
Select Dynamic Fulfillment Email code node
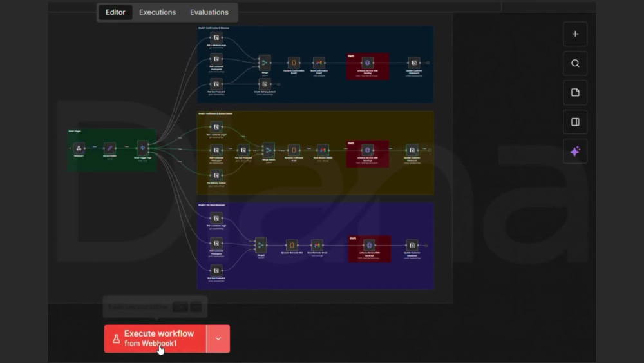[x=294, y=150]
